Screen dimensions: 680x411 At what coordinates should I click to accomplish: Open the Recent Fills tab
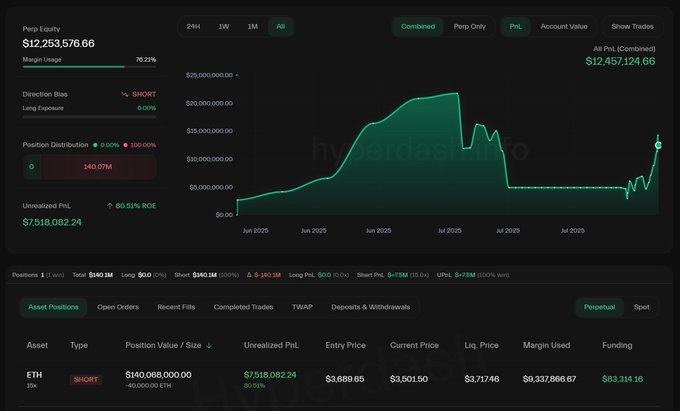[x=176, y=307]
